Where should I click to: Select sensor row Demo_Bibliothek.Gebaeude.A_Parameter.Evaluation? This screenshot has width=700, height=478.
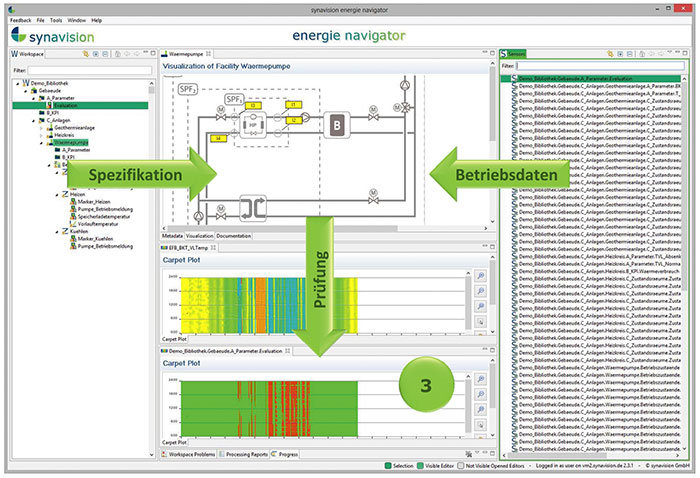[591, 79]
